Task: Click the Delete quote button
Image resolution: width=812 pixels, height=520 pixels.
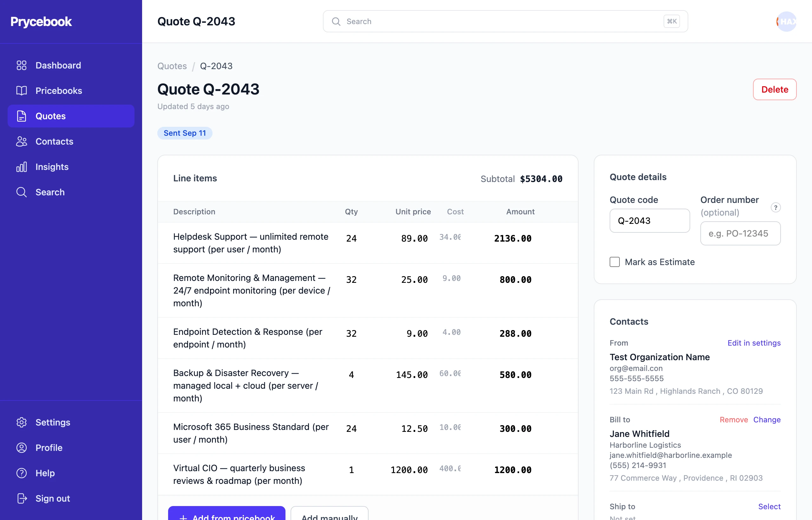Action: 775,89
